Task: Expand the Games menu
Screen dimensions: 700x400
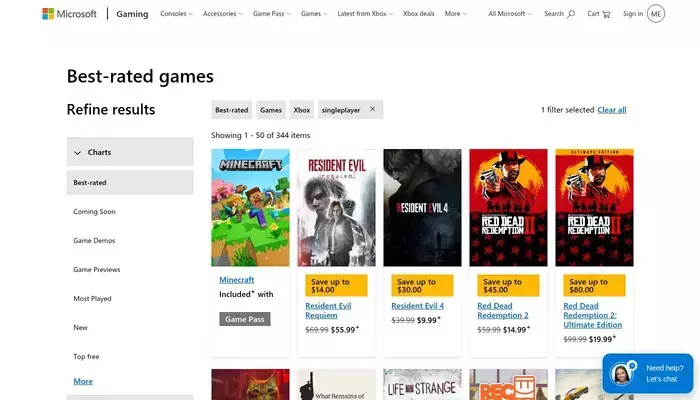Action: pos(314,14)
